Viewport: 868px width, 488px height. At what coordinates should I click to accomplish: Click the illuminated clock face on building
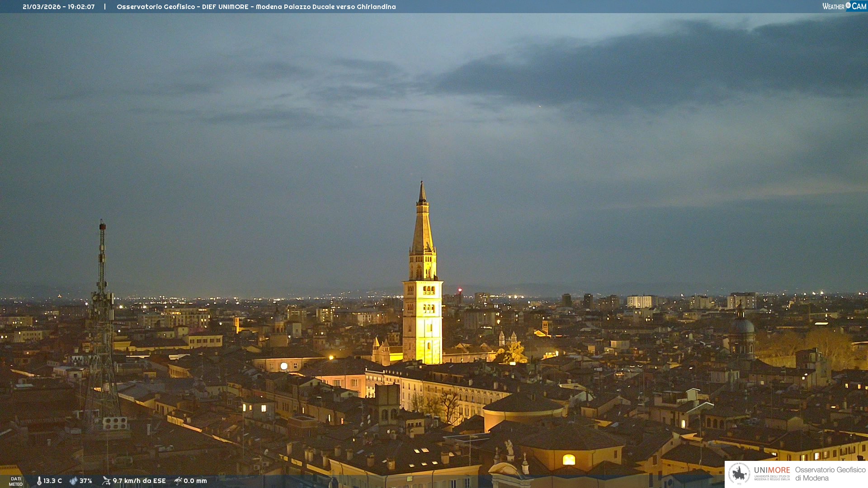tap(284, 366)
